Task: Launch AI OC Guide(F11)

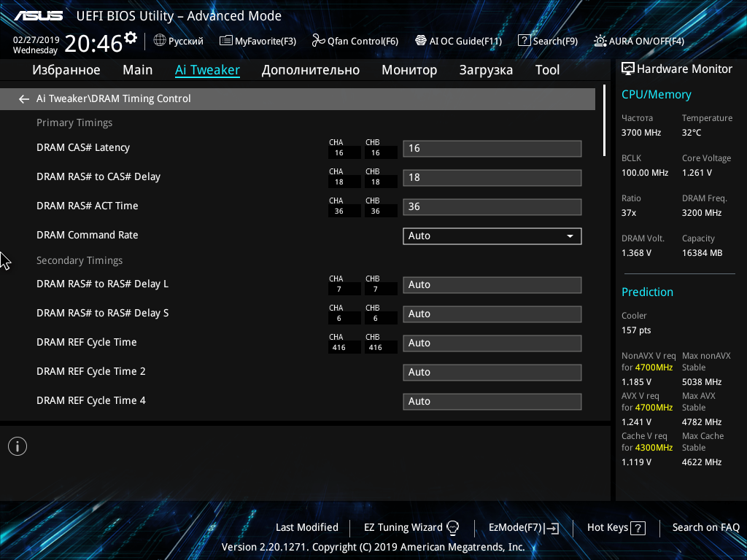Action: [x=458, y=41]
